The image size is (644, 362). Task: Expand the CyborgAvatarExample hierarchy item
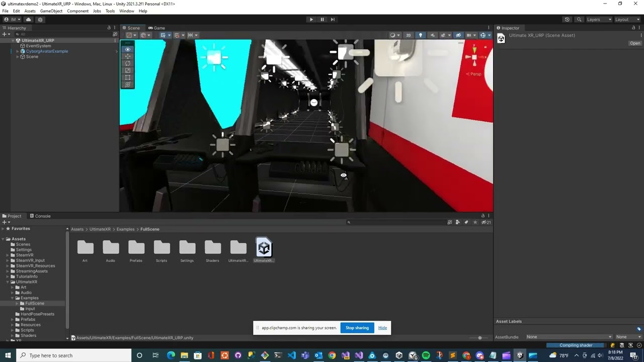pos(18,51)
